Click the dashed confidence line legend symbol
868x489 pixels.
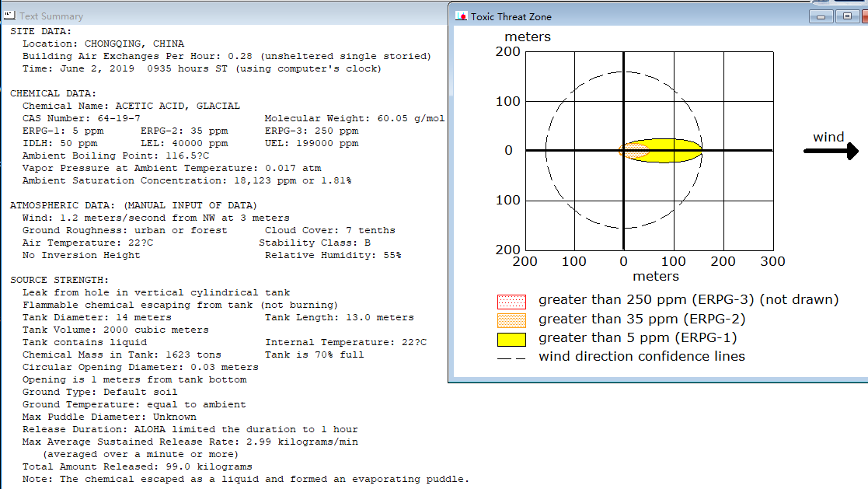pos(511,358)
